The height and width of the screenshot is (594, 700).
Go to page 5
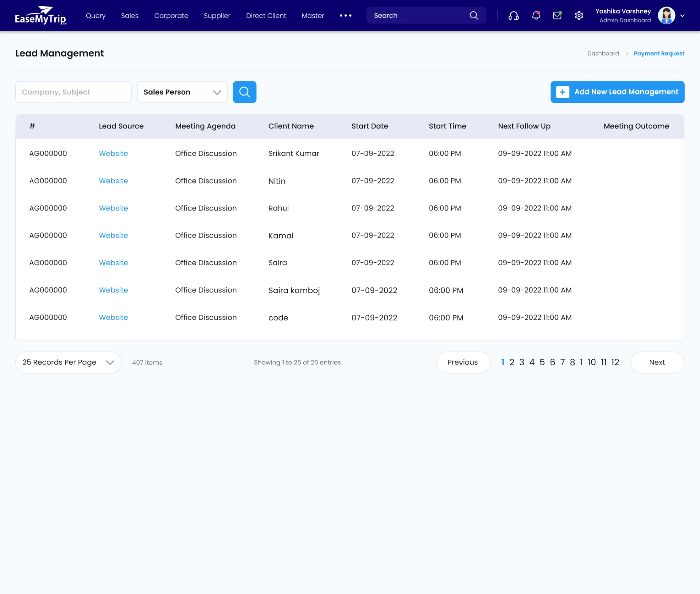point(542,362)
